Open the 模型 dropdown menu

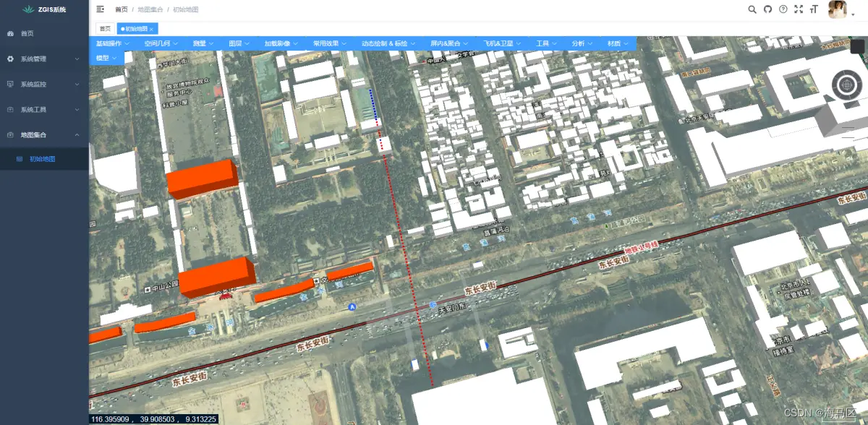click(106, 57)
